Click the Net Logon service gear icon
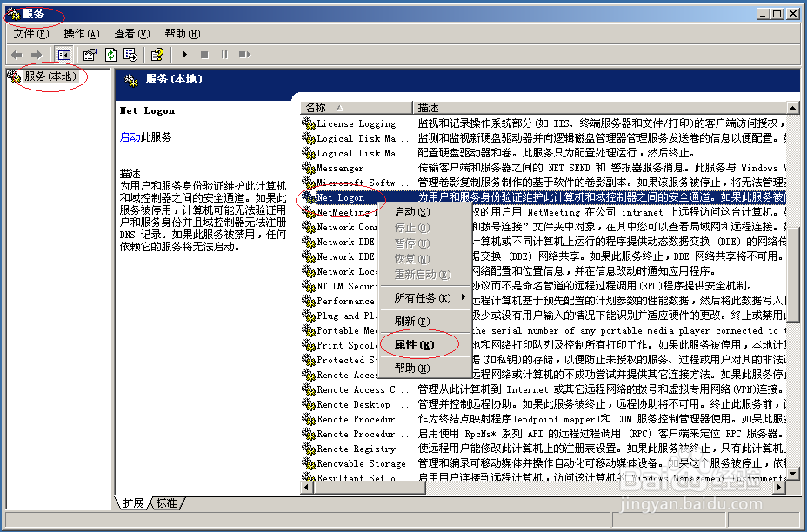 pos(309,197)
